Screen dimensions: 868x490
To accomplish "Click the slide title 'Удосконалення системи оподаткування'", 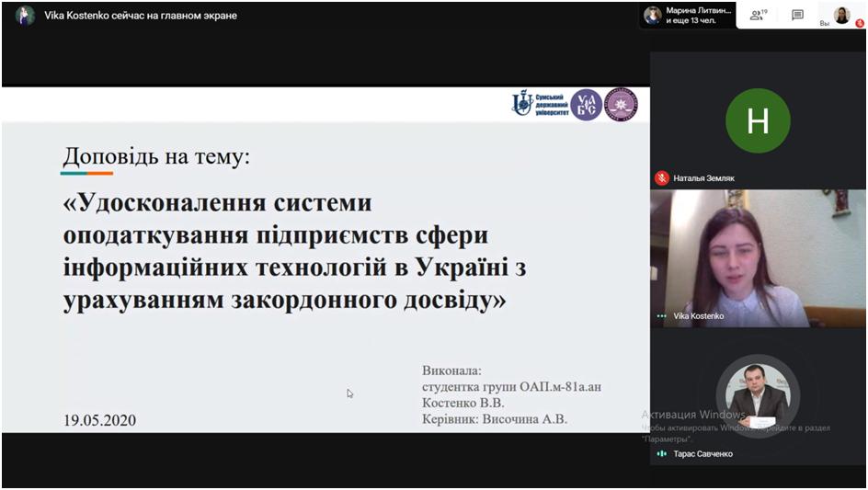I will click(276, 251).
